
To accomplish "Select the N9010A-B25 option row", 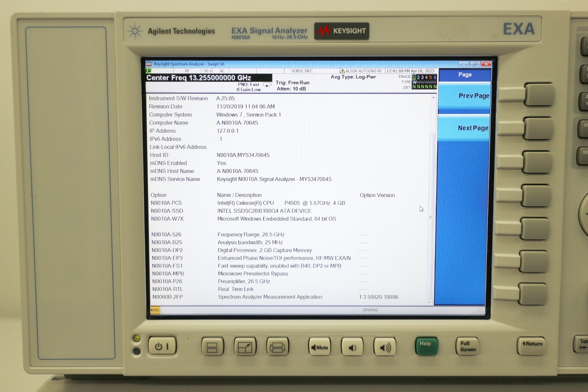I will tap(259, 242).
